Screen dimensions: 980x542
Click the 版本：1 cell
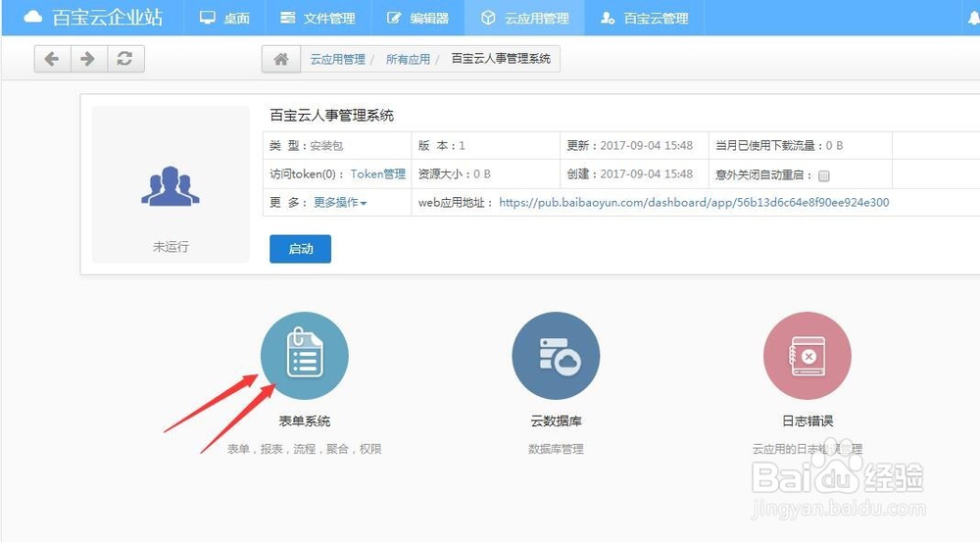coord(486,146)
